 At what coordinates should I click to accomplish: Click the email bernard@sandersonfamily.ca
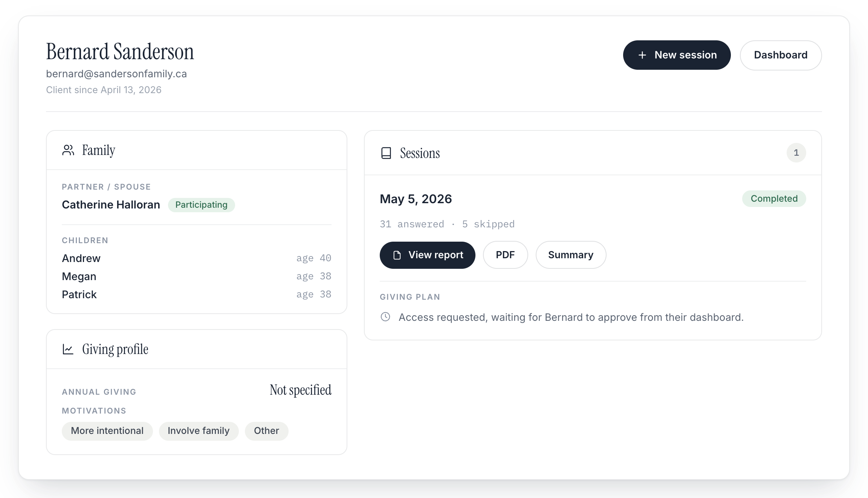point(116,74)
